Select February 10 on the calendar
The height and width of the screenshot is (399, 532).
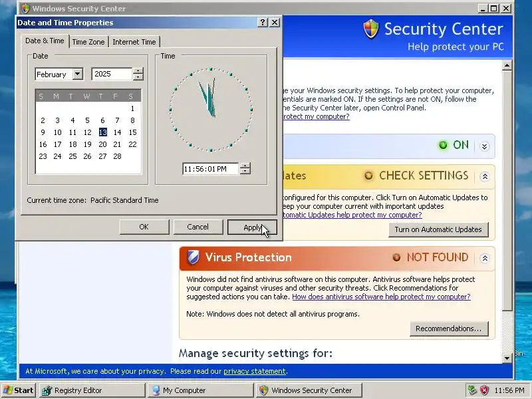(58, 132)
